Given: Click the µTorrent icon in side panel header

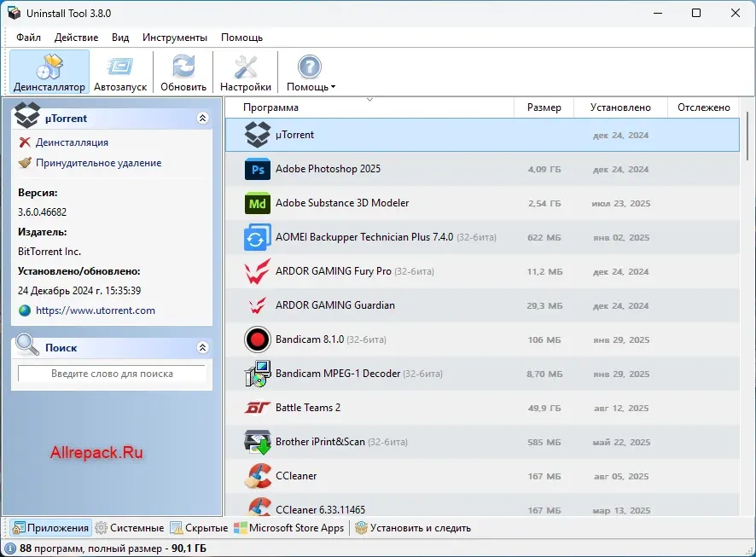Looking at the screenshot, I should pyautogui.click(x=26, y=114).
